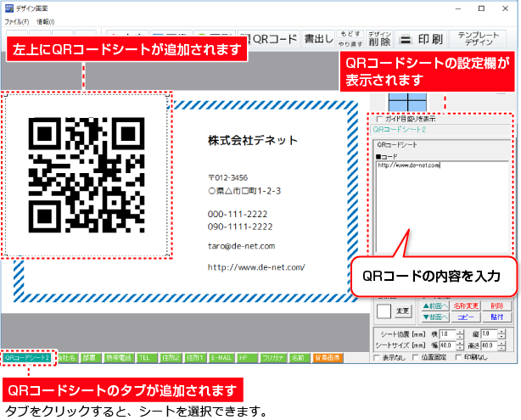This screenshot has width=521, height=420.
Task: Toggle the 表示なし checkbox
Action: (x=377, y=357)
